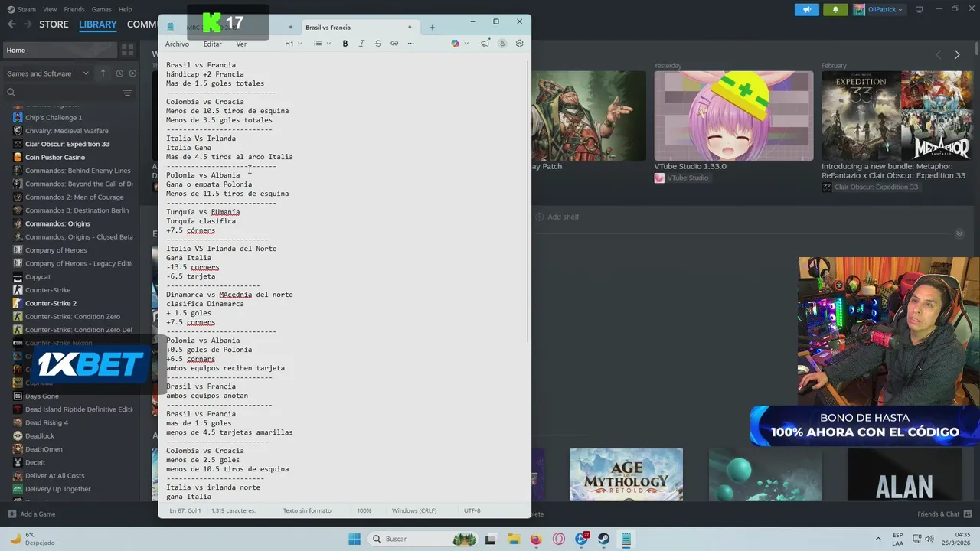980x551 pixels.
Task: Select Commandos: Origins game
Action: point(57,223)
